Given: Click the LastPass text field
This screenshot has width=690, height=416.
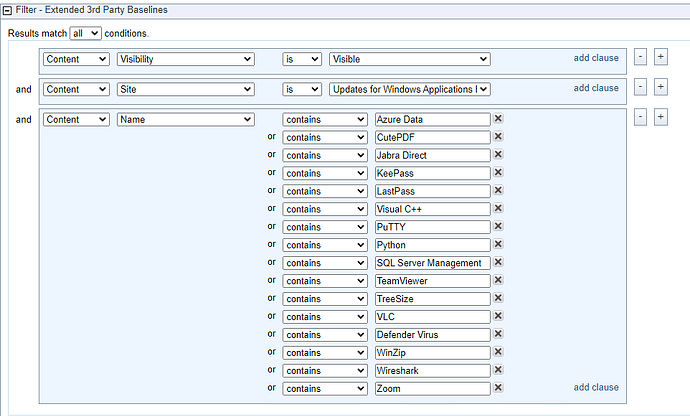Looking at the screenshot, I should coord(433,191).
